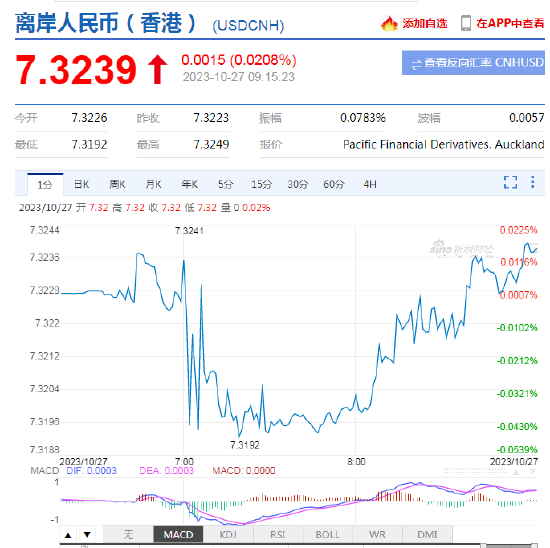
Task: Click the flame add-to-watchlist icon
Action: (389, 24)
